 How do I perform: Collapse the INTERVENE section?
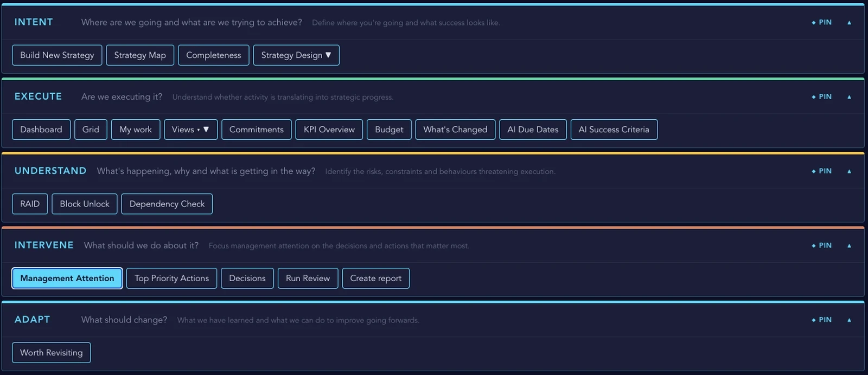coord(849,245)
